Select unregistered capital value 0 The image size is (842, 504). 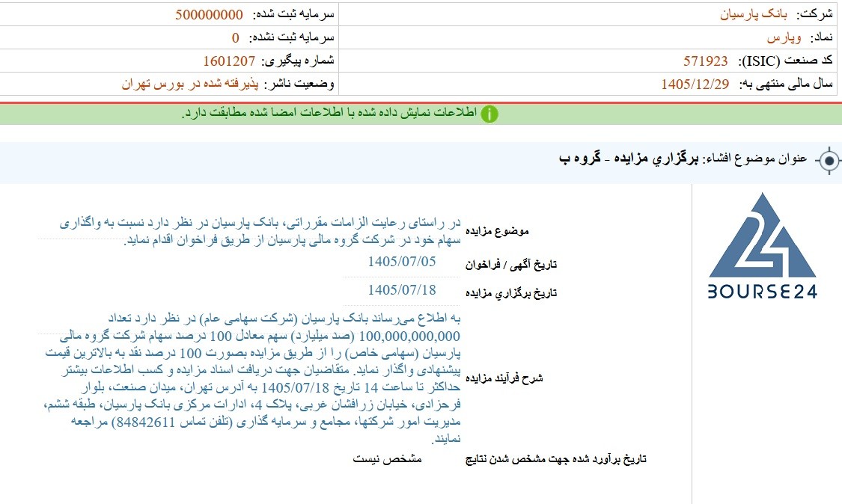(x=235, y=37)
